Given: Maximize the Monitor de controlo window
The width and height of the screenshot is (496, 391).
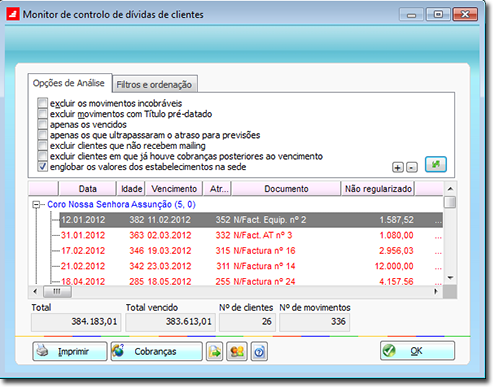Looking at the screenshot, I should click(x=438, y=14).
